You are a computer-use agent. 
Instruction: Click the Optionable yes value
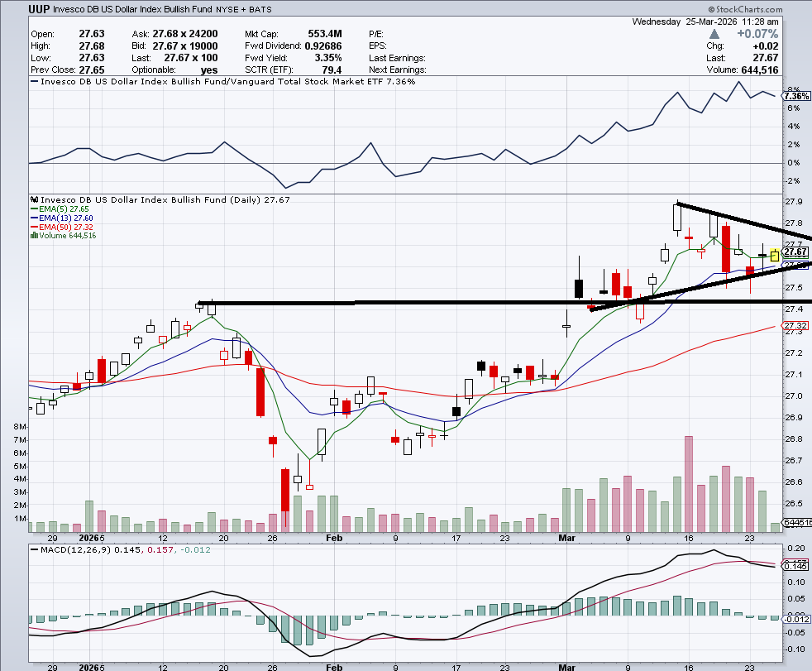coord(208,70)
